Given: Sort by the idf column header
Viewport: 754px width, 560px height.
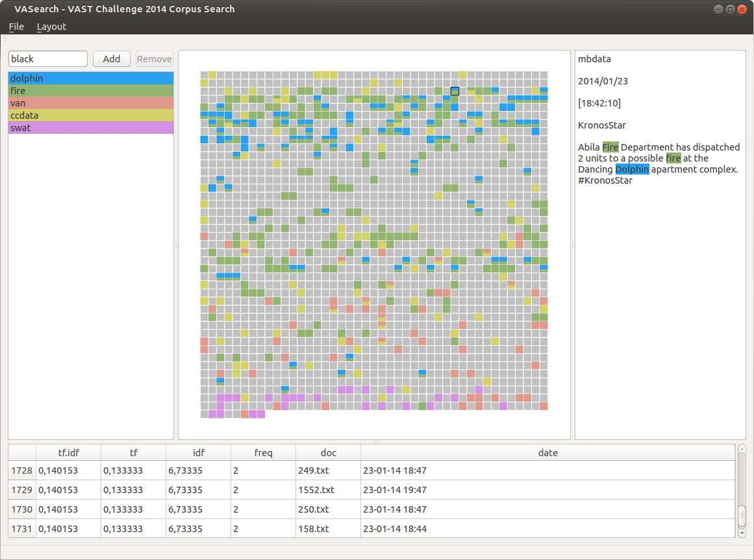Looking at the screenshot, I should click(199, 452).
